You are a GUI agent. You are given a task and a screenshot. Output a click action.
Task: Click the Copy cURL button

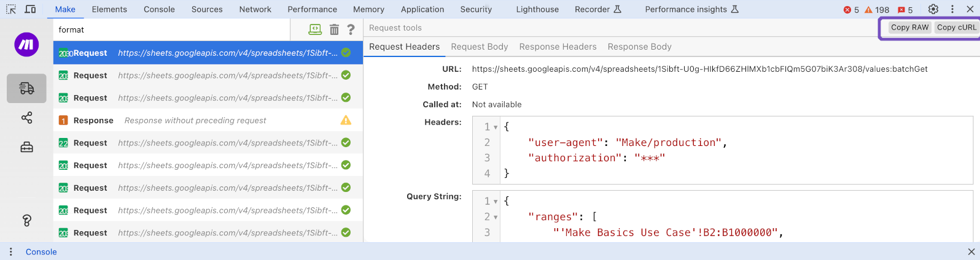click(x=956, y=28)
